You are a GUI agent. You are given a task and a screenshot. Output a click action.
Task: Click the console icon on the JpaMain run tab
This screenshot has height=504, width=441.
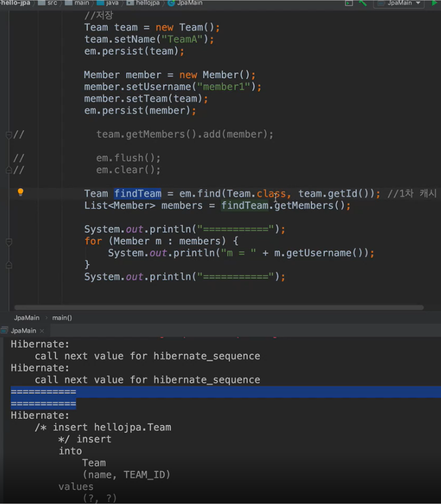coord(5,331)
